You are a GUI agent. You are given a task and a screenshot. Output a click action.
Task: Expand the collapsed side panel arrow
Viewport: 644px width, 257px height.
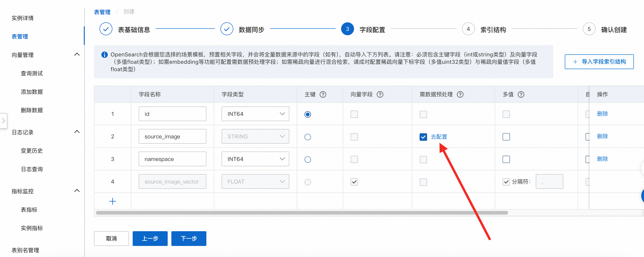coord(3,121)
